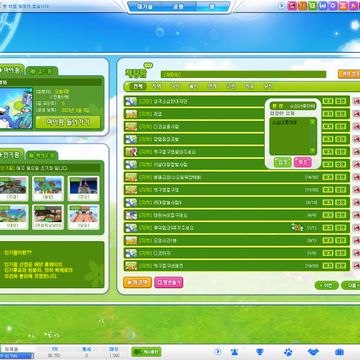Screen dimensions: 360x360
Task: Click the purple gear icon in top toolbar
Action: coord(333,6)
